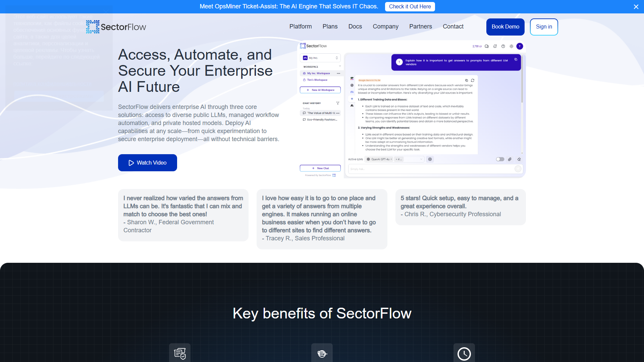Play the Watch Video button
This screenshot has width=644, height=362.
pyautogui.click(x=148, y=163)
